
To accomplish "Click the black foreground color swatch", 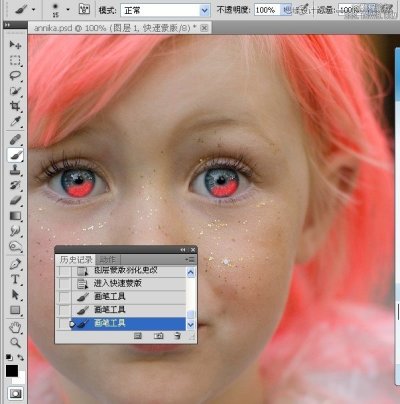I will point(12,371).
